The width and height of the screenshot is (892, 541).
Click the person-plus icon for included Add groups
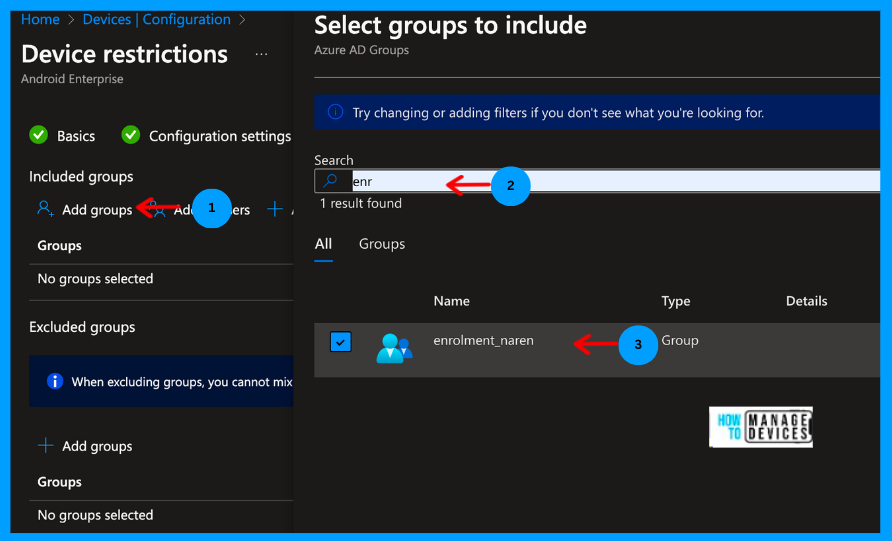tap(46, 209)
